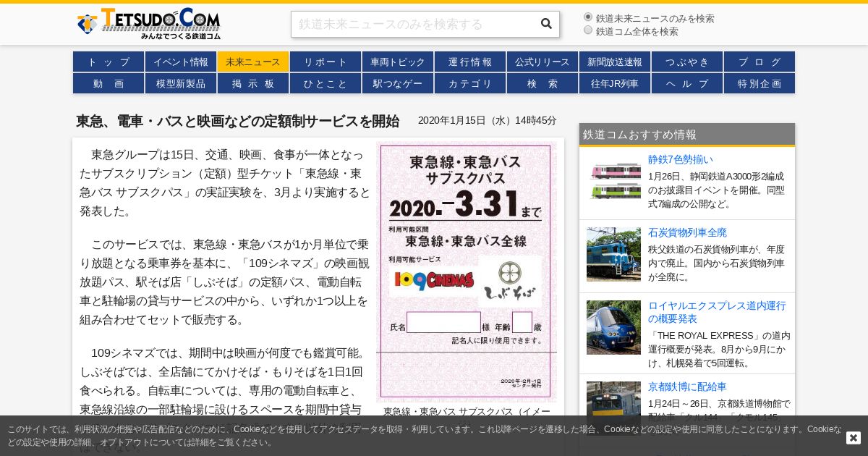This screenshot has width=868, height=456.
Task: Open the つぶやき menu item
Action: click(x=687, y=62)
